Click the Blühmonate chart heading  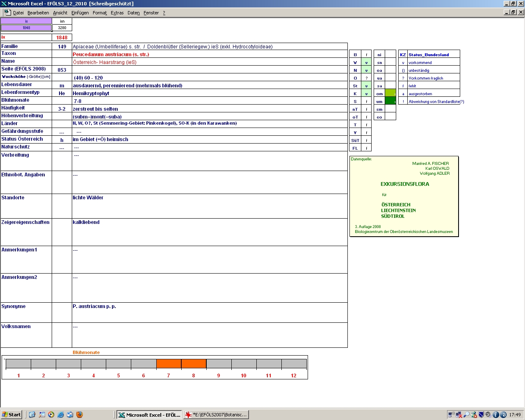(x=86, y=352)
